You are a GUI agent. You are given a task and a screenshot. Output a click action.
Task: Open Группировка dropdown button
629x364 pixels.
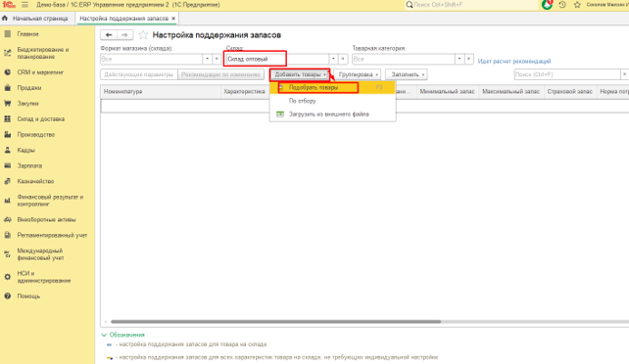click(x=358, y=74)
